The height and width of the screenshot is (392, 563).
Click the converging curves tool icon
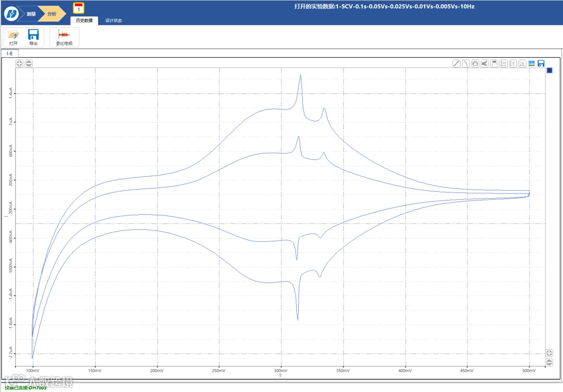coord(485,64)
